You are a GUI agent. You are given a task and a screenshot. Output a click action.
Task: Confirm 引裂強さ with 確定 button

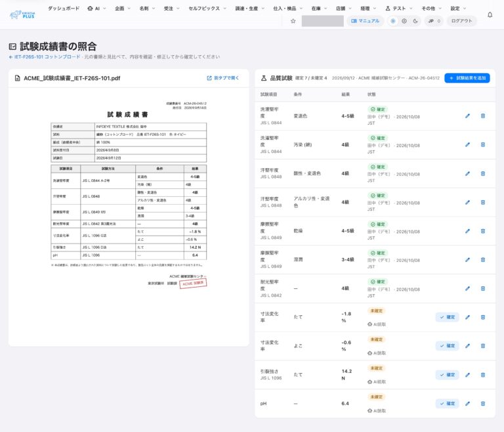[447, 375]
